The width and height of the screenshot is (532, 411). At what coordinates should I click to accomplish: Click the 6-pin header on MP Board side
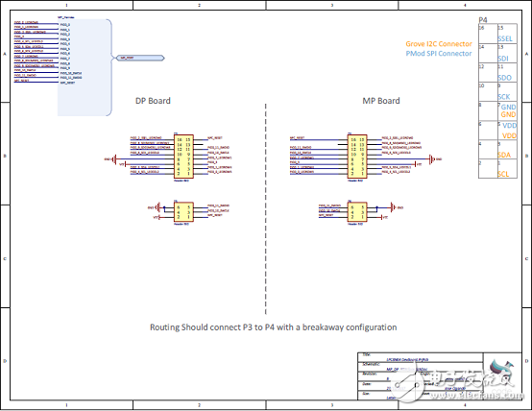[x=357, y=212]
